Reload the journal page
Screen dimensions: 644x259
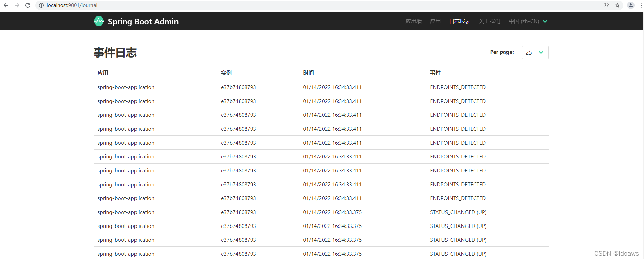pos(28,5)
